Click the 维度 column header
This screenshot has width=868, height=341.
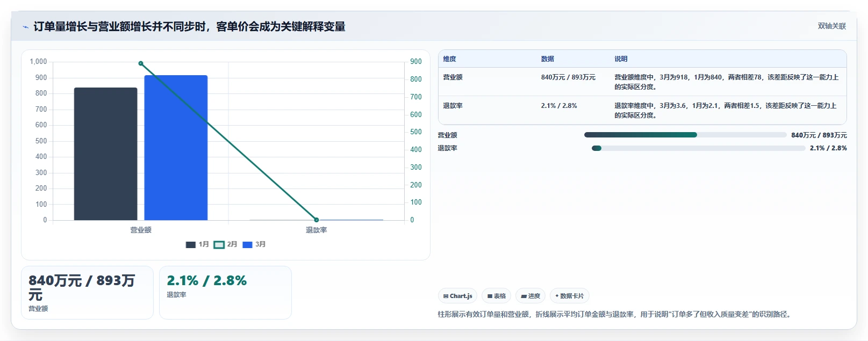(x=450, y=59)
